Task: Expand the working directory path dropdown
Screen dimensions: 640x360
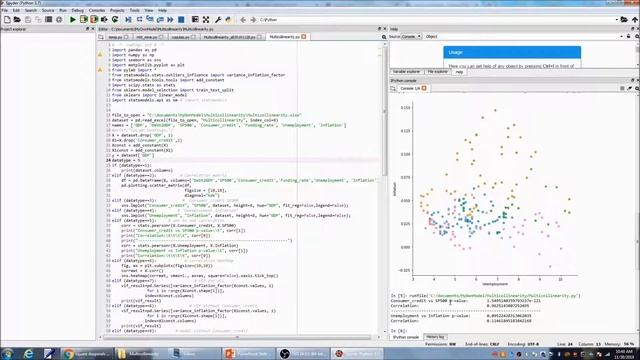Action: (617, 20)
